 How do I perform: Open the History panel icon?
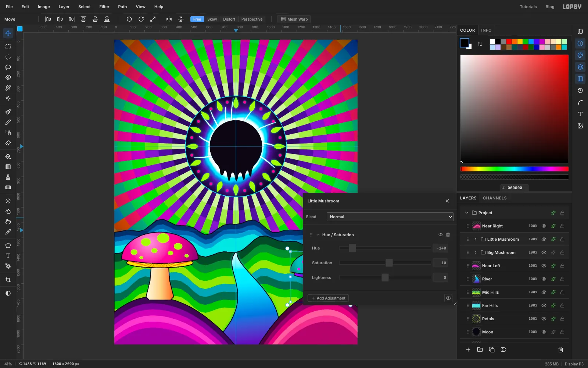click(580, 91)
